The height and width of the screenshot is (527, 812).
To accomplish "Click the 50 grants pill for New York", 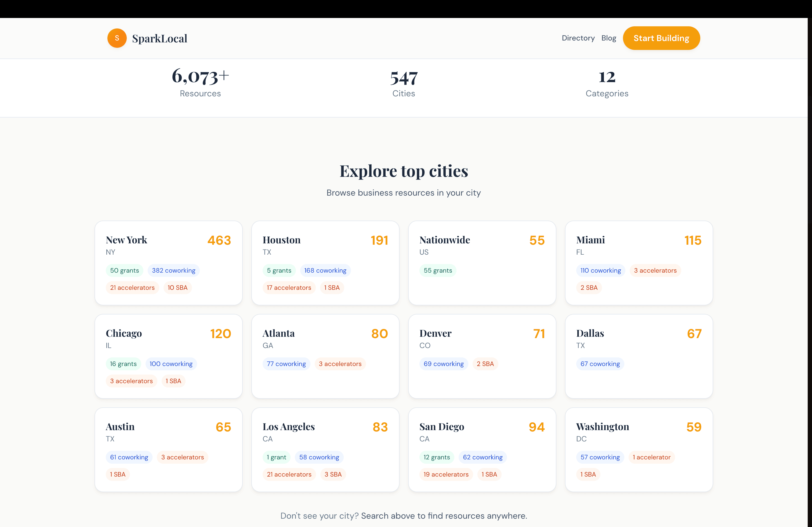I will [124, 270].
